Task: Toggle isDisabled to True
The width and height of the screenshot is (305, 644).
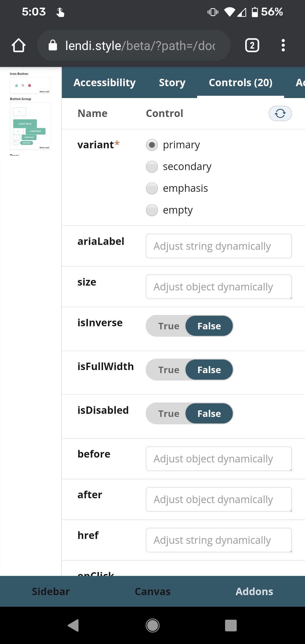Action: tap(169, 414)
